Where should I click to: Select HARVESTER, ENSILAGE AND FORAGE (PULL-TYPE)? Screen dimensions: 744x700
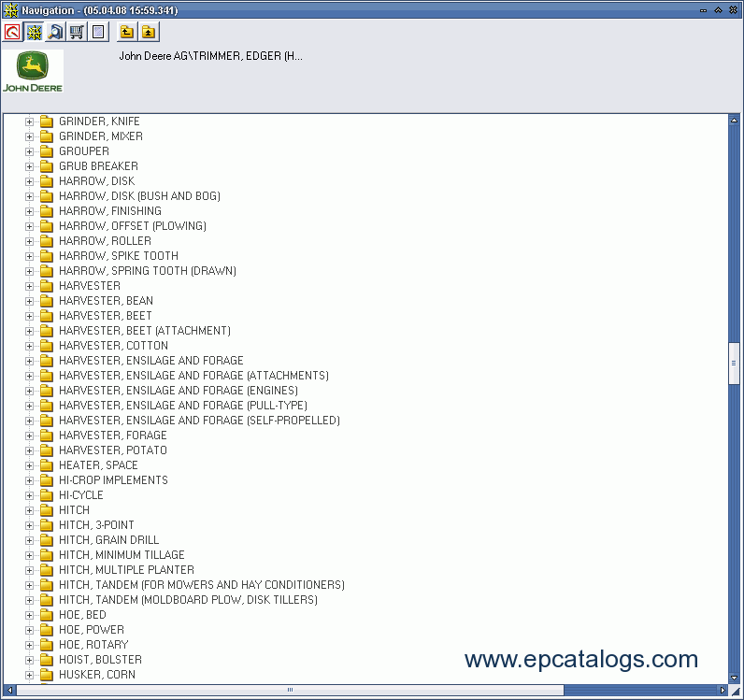[183, 406]
